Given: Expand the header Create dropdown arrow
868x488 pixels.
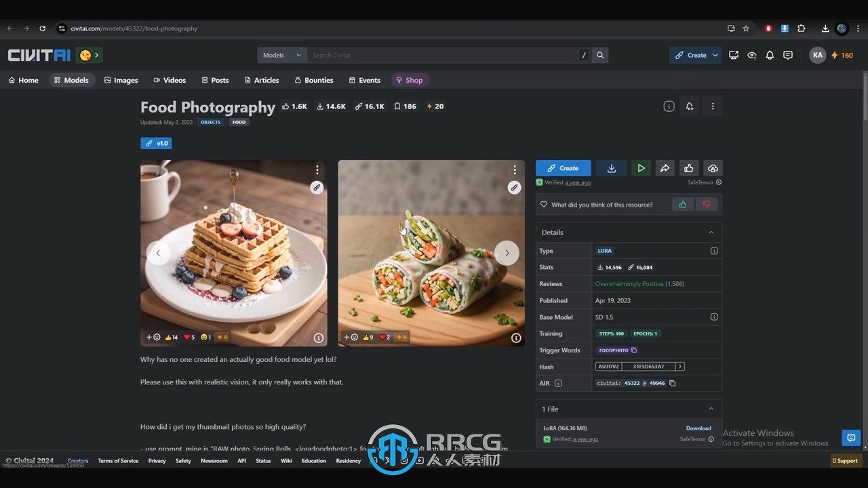Looking at the screenshot, I should 715,56.
